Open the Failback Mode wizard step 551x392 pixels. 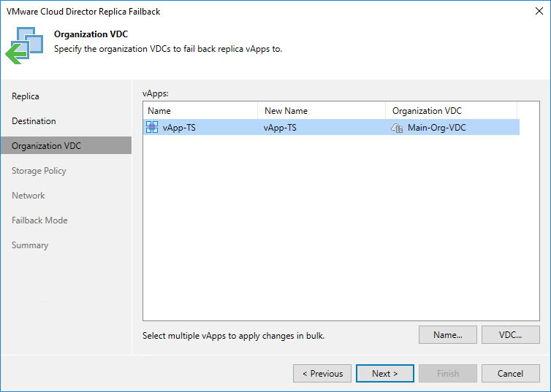[39, 220]
